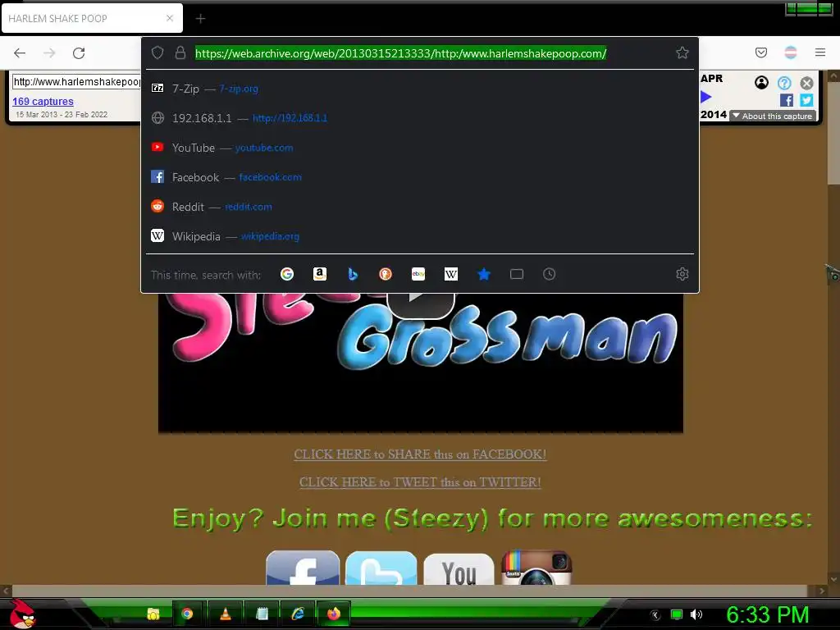Open the striped extension icon in the toolbar
This screenshot has height=630, width=840.
pyautogui.click(x=790, y=52)
